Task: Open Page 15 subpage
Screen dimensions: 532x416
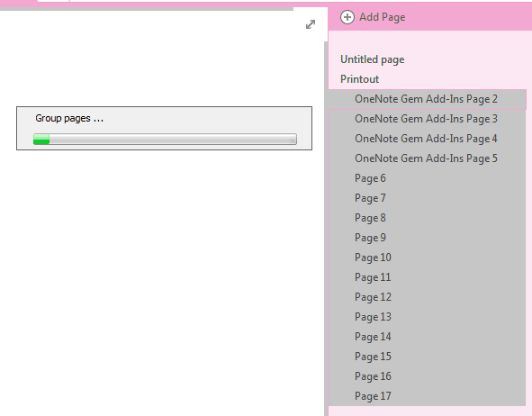Action: coord(428,357)
